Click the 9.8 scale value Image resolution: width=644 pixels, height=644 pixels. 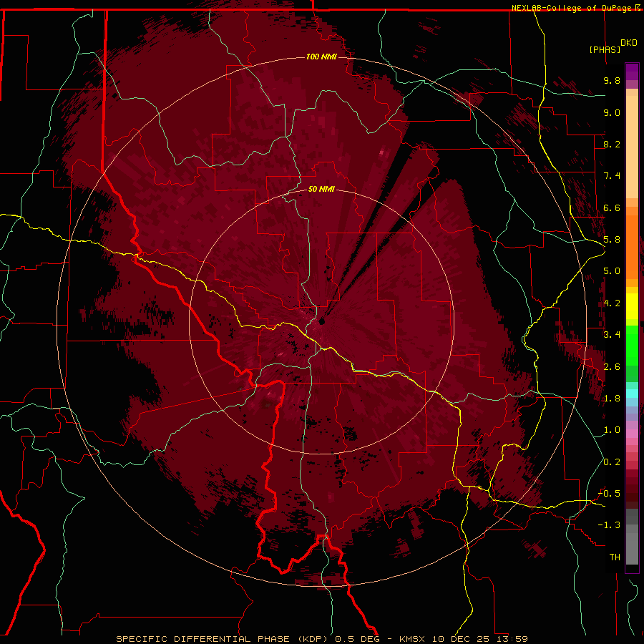(612, 80)
